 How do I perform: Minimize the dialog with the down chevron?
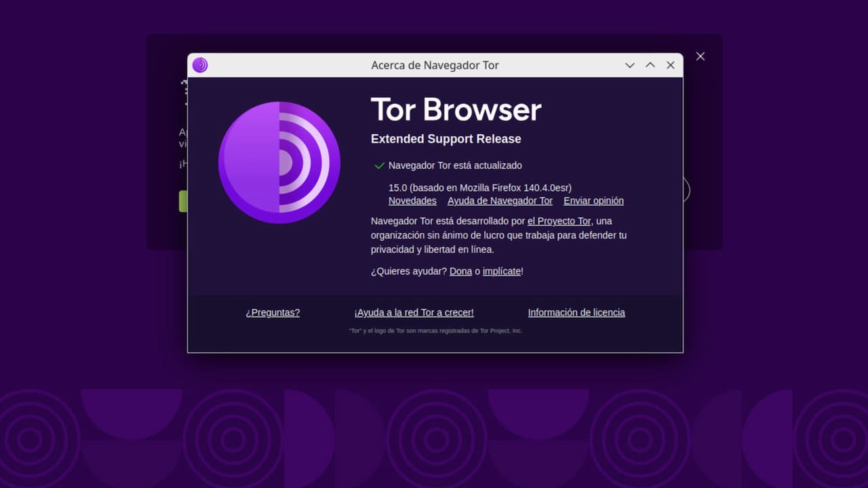630,65
